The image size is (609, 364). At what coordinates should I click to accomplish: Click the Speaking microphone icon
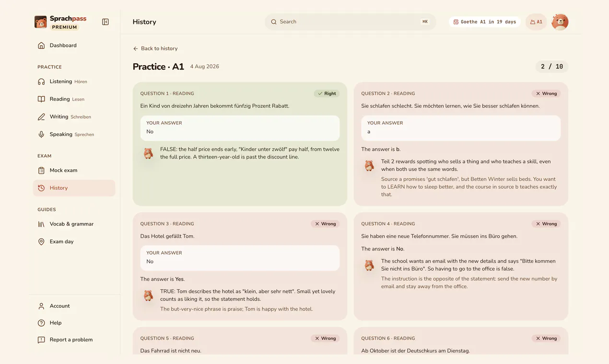(41, 135)
